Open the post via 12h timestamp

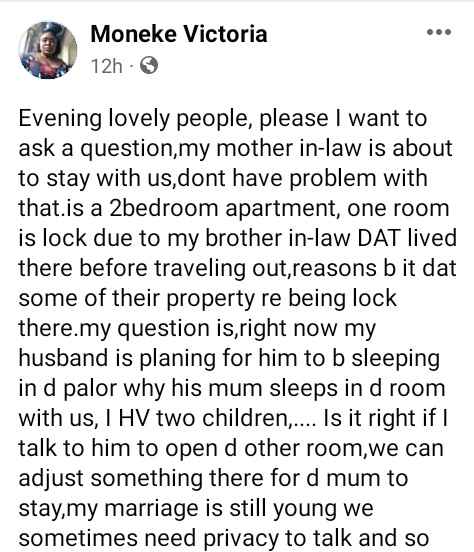click(x=107, y=66)
